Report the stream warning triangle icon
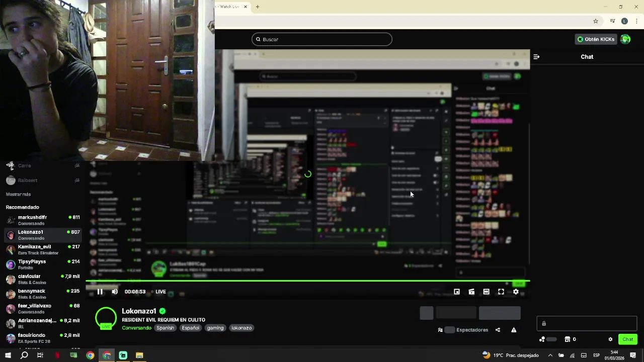This screenshot has height=362, width=644. pos(514,330)
